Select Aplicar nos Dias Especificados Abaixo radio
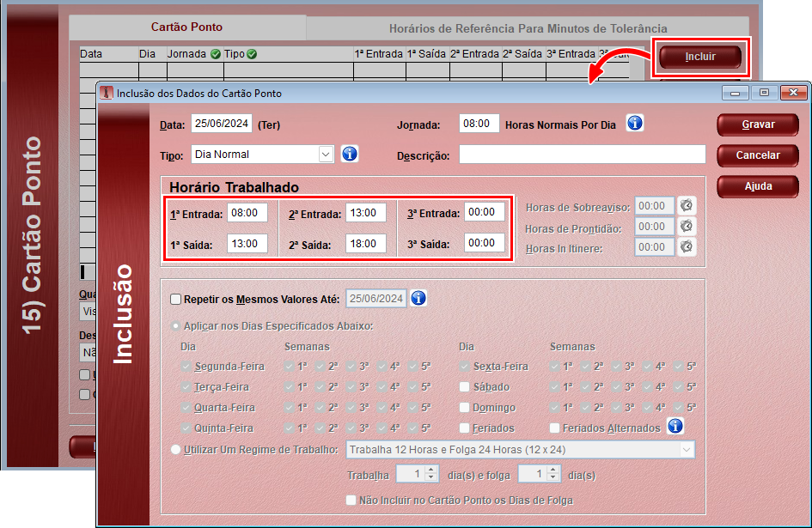 tap(175, 325)
